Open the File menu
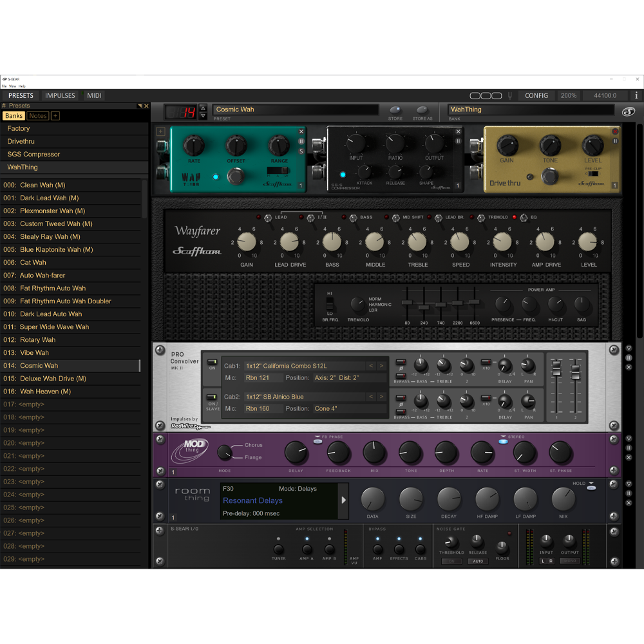644x644 pixels. (4, 86)
